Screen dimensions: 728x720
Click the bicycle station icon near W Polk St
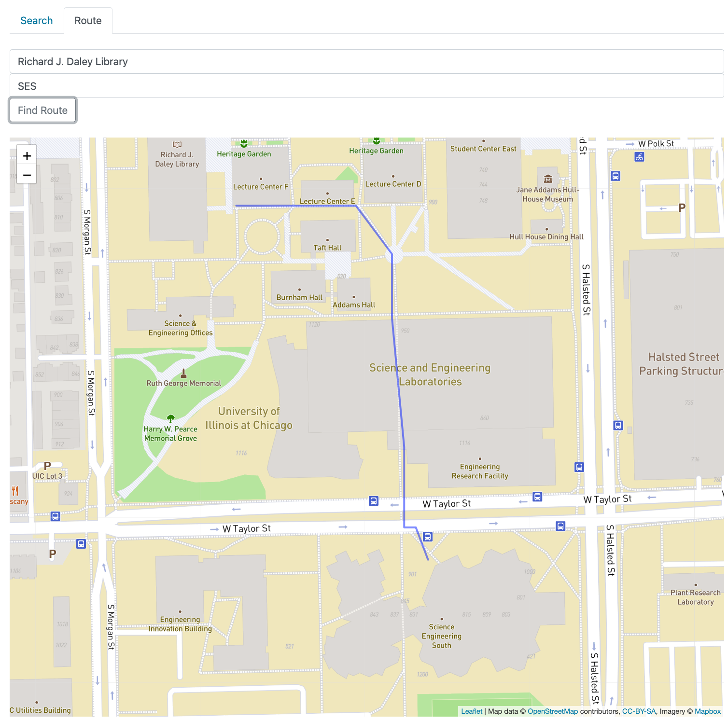(x=639, y=157)
